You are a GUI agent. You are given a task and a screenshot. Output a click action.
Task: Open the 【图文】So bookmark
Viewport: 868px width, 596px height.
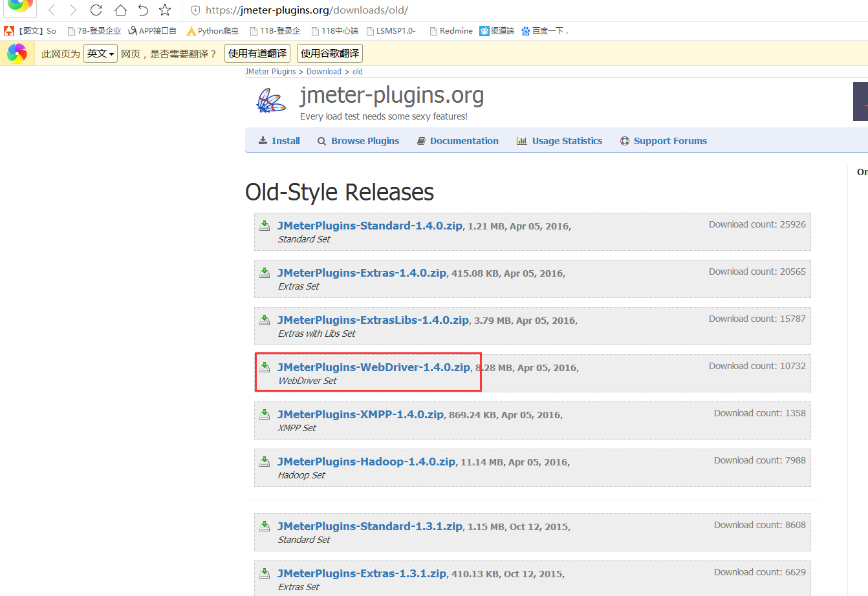30,31
